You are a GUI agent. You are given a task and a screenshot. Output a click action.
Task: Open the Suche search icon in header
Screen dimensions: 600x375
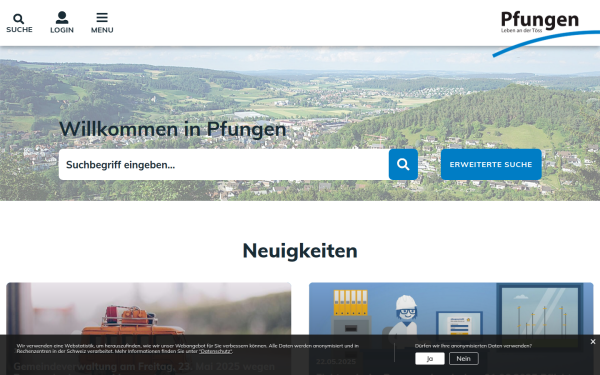[x=19, y=23]
